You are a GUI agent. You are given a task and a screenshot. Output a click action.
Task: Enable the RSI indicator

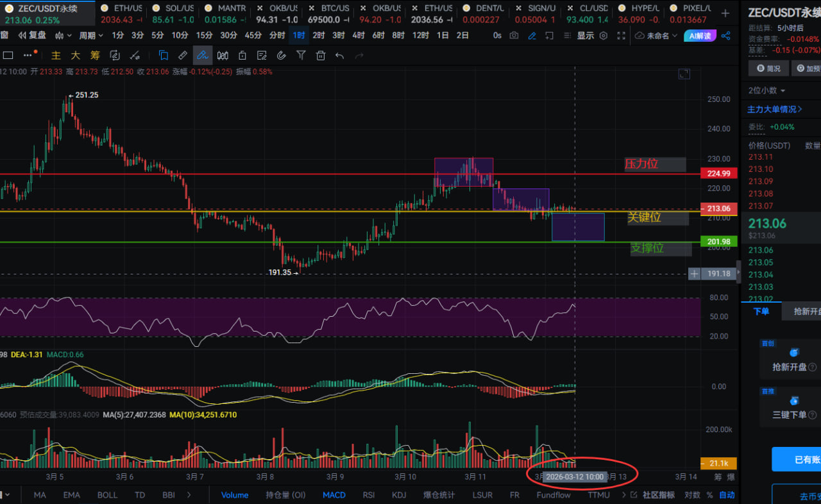click(369, 494)
